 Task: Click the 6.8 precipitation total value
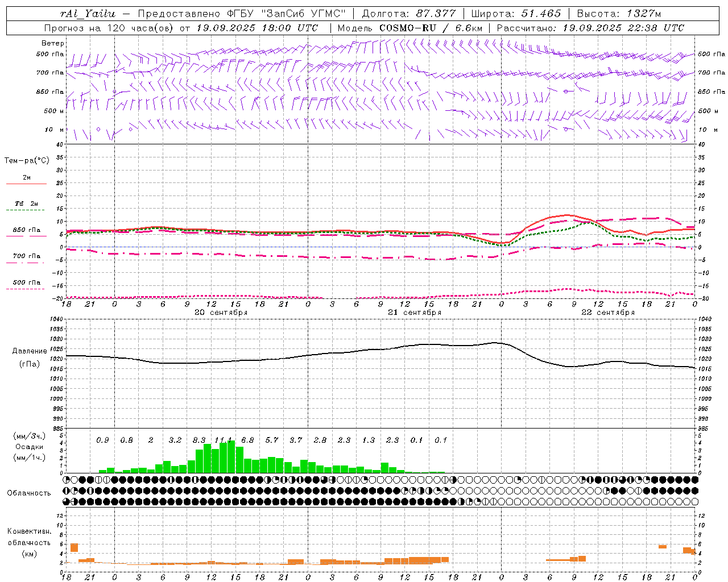(x=247, y=440)
